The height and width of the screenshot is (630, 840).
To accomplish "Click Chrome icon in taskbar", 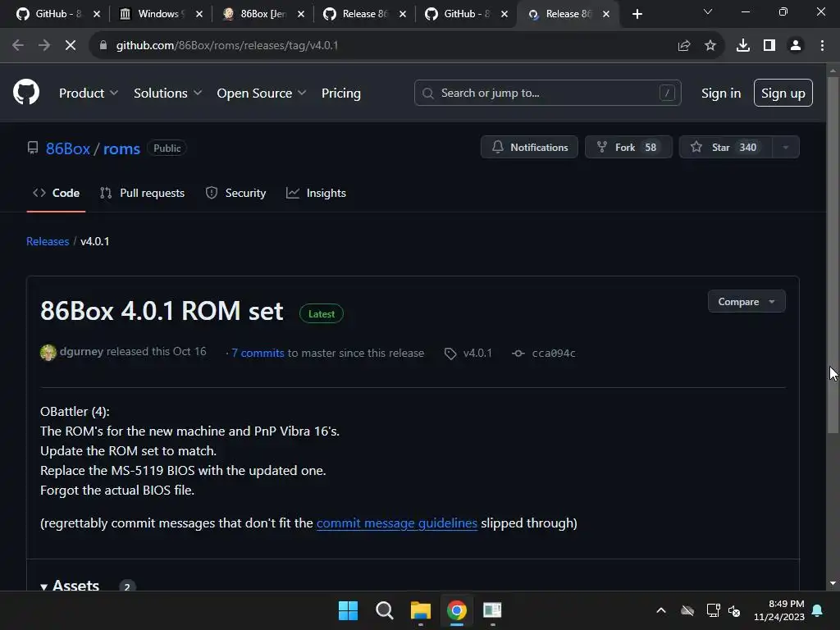I will tap(456, 610).
